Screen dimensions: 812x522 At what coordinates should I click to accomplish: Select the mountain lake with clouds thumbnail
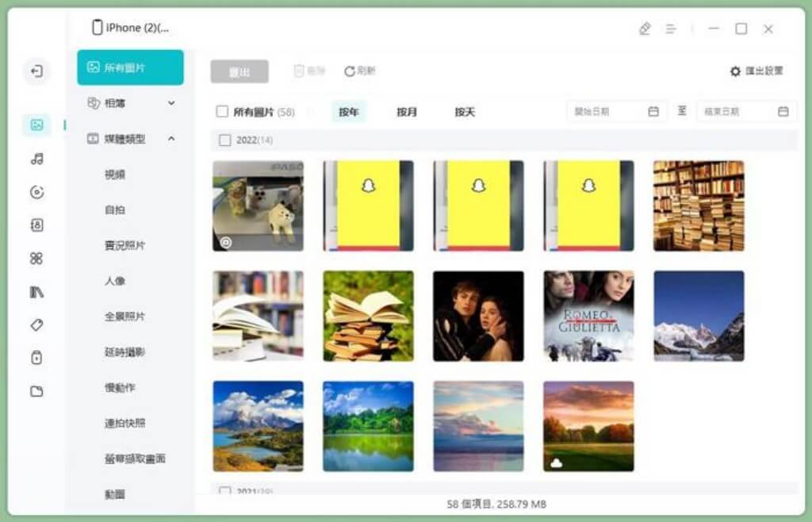tap(259, 426)
